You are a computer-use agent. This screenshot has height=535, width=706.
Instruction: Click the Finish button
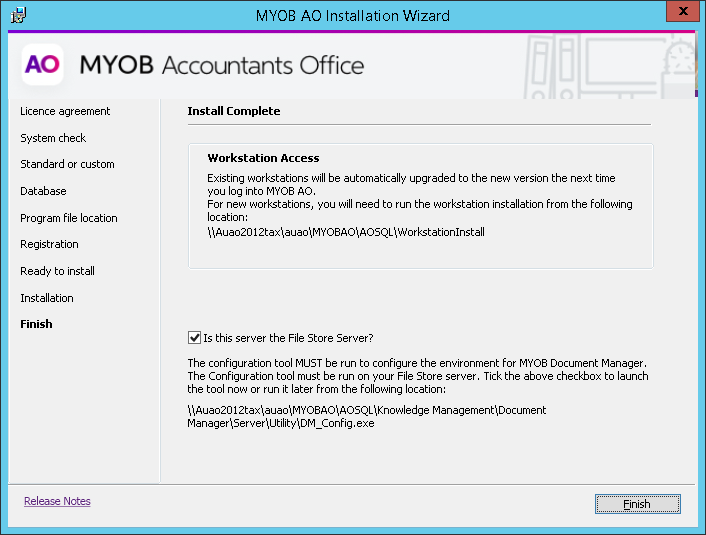click(x=637, y=504)
